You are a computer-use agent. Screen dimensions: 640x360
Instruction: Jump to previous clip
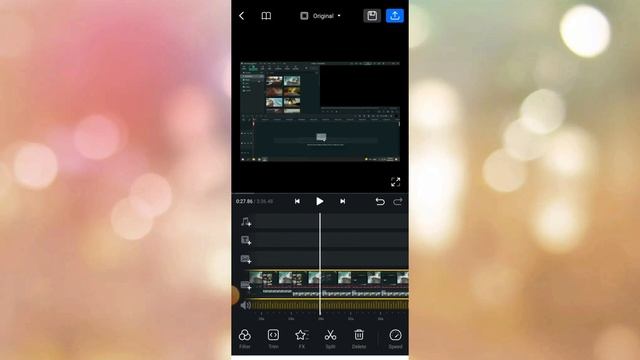point(297,201)
